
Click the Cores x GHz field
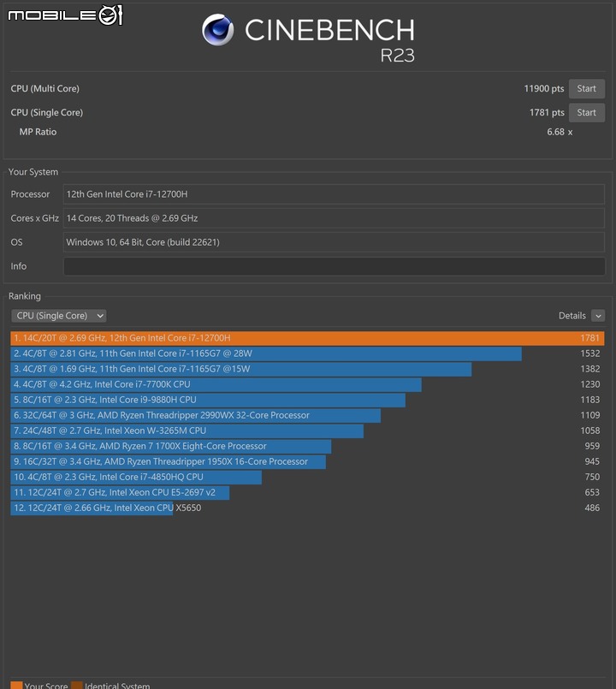(x=334, y=218)
